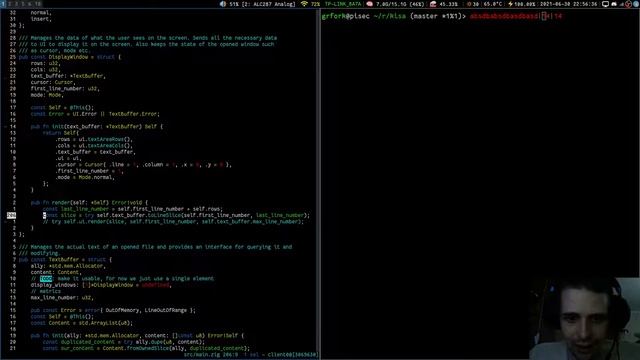The width and height of the screenshot is (640, 360).
Task: Click the 'Manages the actual text' doc comment
Action: point(156,247)
